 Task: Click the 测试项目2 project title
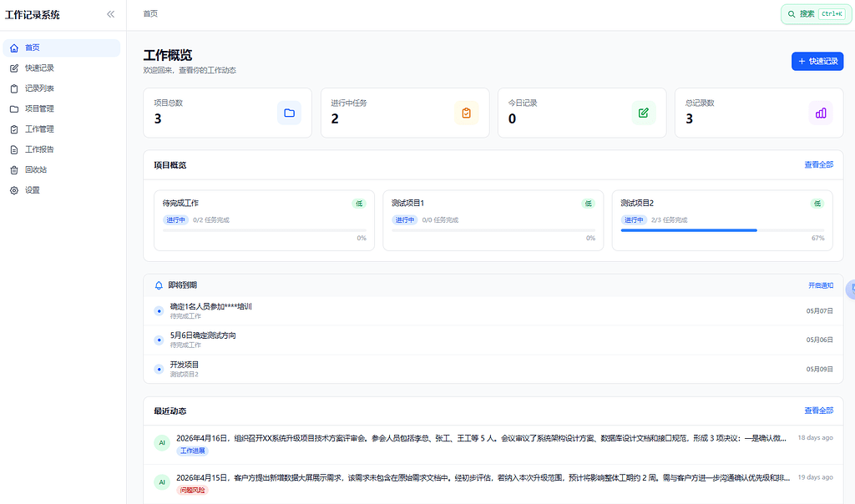(637, 204)
